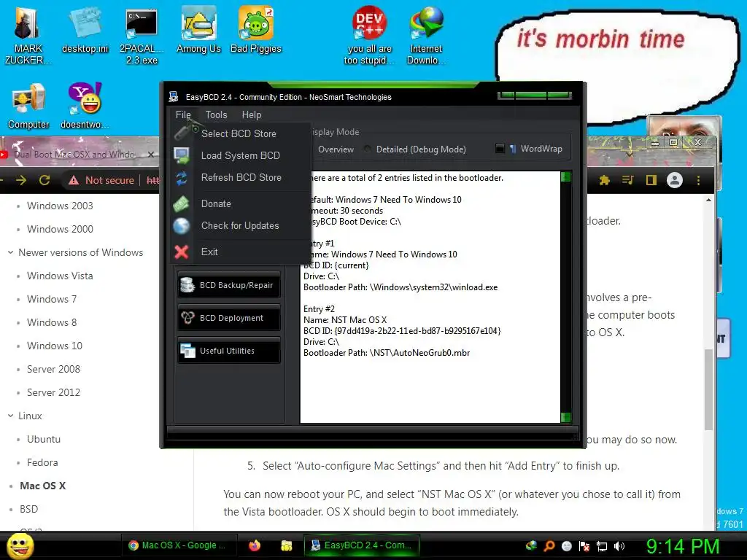Open Chrome extensions puzzle icon

(x=604, y=180)
